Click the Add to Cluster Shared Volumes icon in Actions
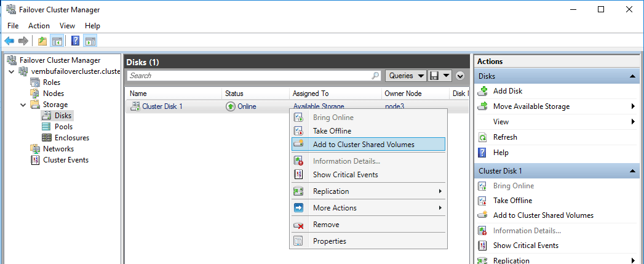This screenshot has width=644, height=264. (x=482, y=215)
